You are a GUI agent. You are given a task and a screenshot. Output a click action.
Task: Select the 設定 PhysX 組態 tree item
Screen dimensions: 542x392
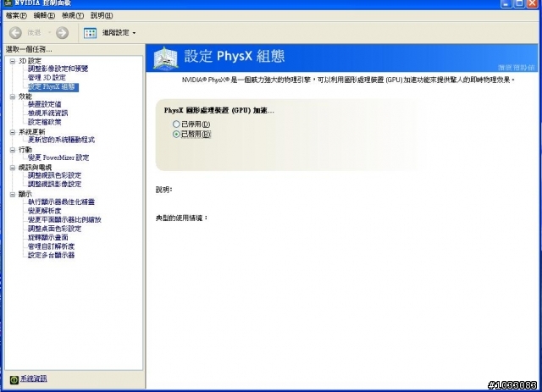click(x=53, y=86)
